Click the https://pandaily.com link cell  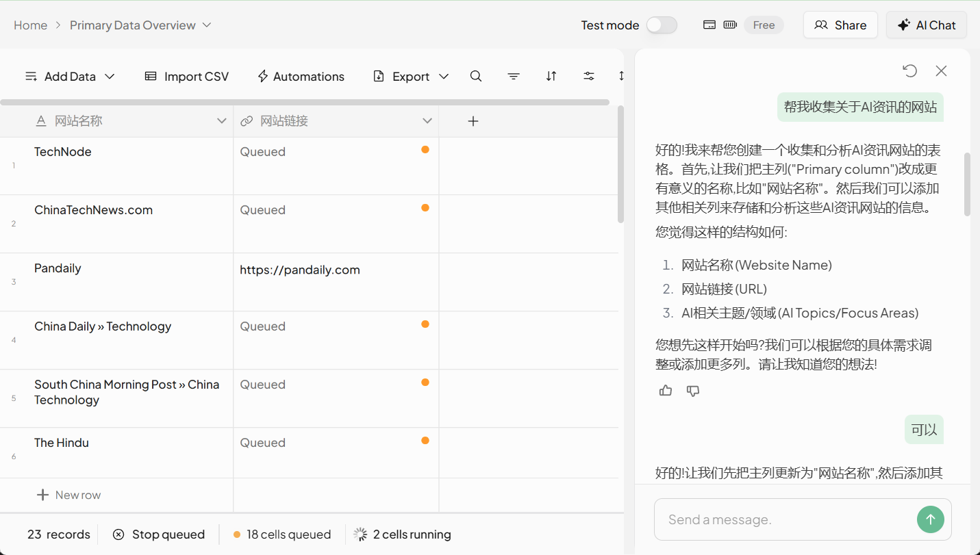(336, 283)
